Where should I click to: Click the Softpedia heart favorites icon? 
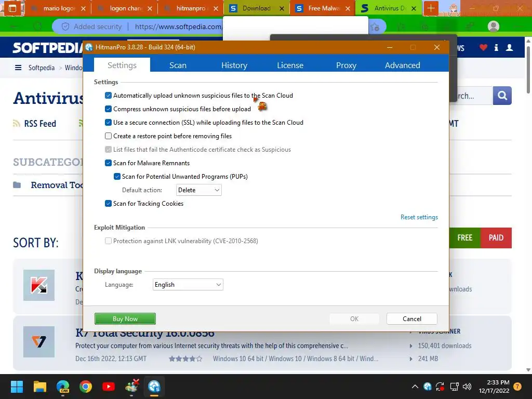tap(484, 47)
